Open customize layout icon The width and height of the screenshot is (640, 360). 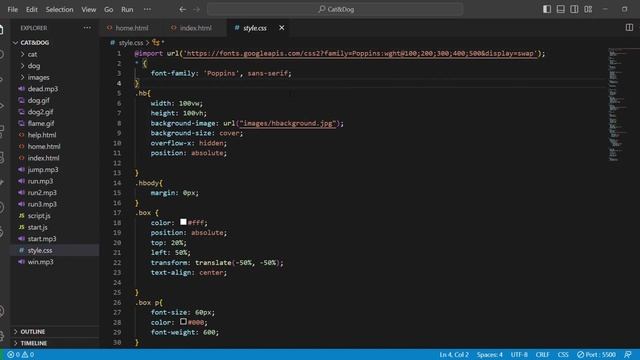(588, 9)
